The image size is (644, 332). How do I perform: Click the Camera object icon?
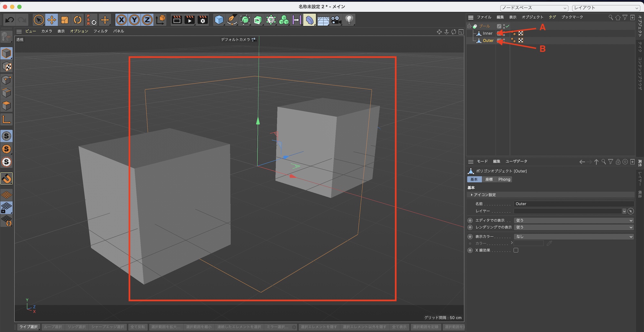coord(336,20)
